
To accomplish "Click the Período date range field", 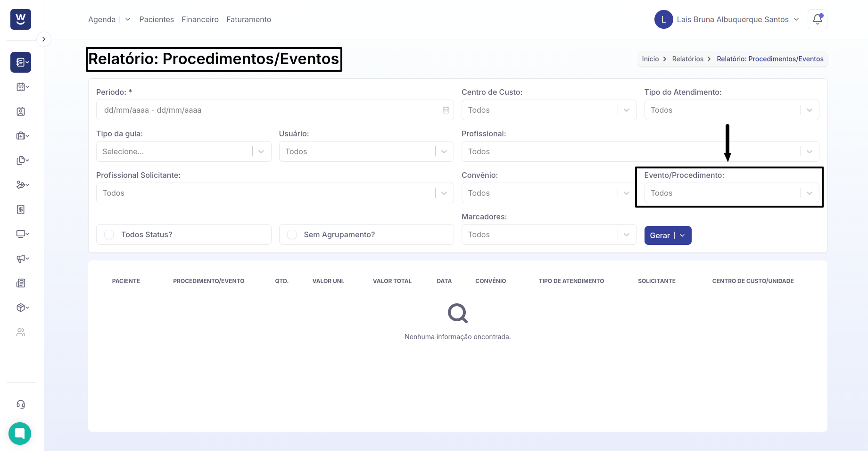I will click(275, 110).
